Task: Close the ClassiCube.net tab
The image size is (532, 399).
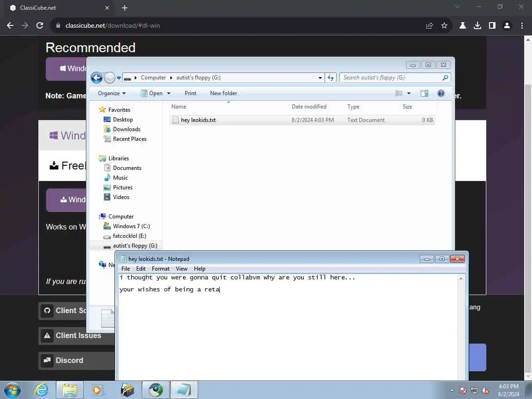Action: click(x=107, y=8)
